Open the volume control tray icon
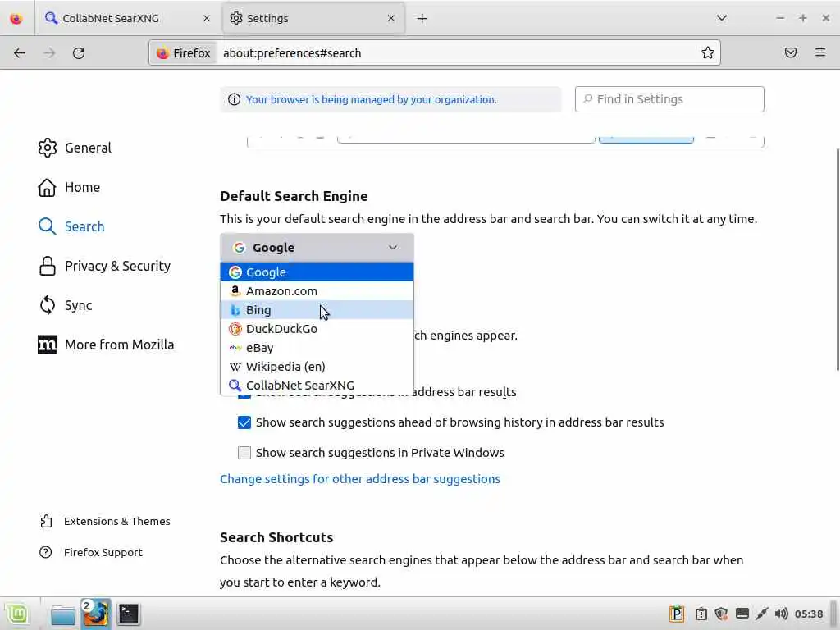The height and width of the screenshot is (630, 840). [782, 614]
